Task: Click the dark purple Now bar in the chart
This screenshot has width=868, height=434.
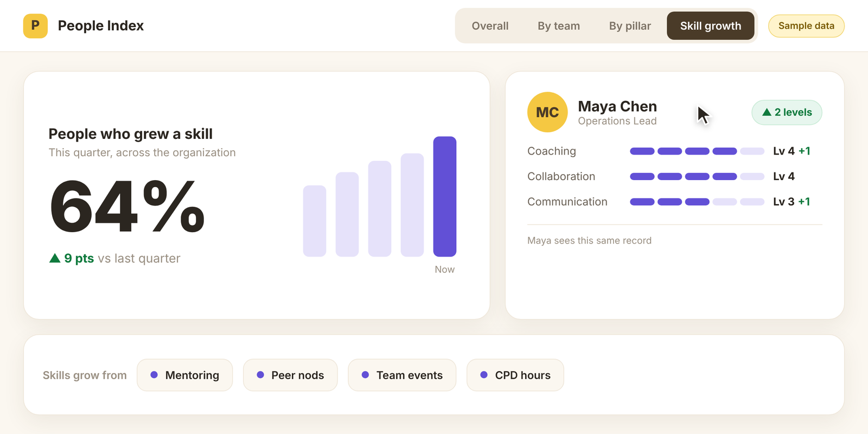Action: tap(445, 196)
